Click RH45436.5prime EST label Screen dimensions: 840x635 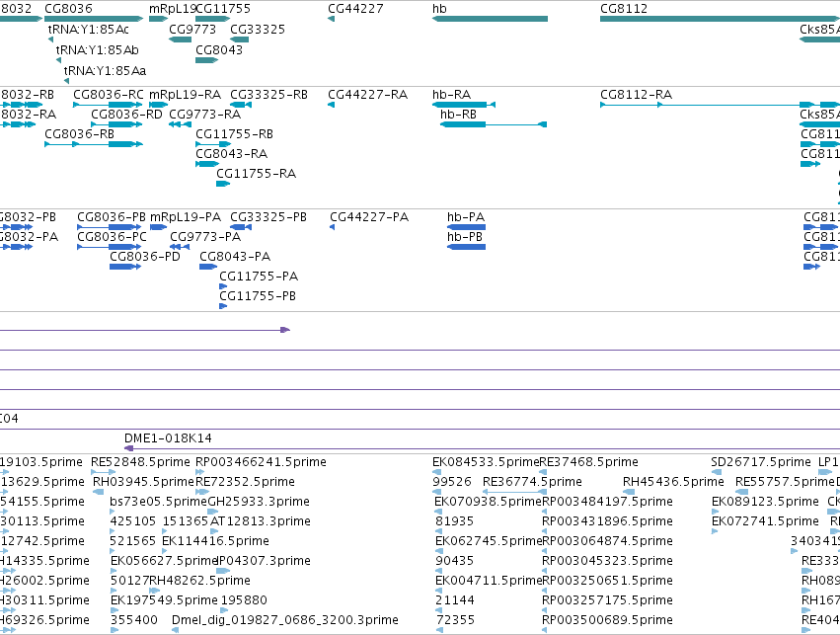pos(673,482)
